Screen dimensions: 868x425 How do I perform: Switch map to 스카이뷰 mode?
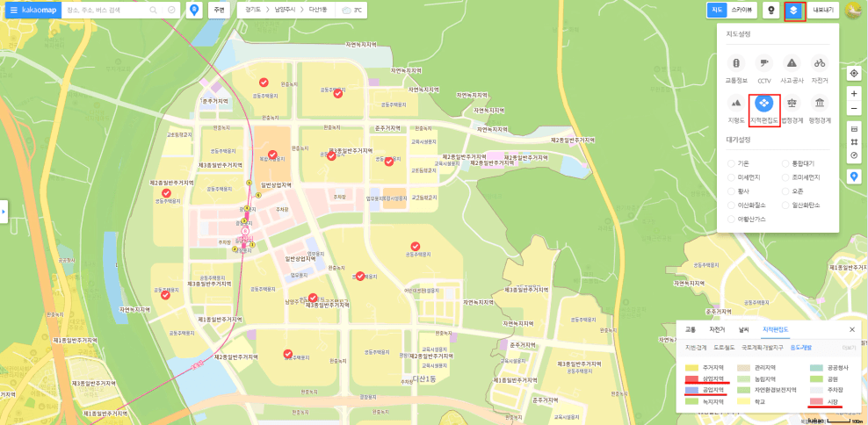pos(743,11)
